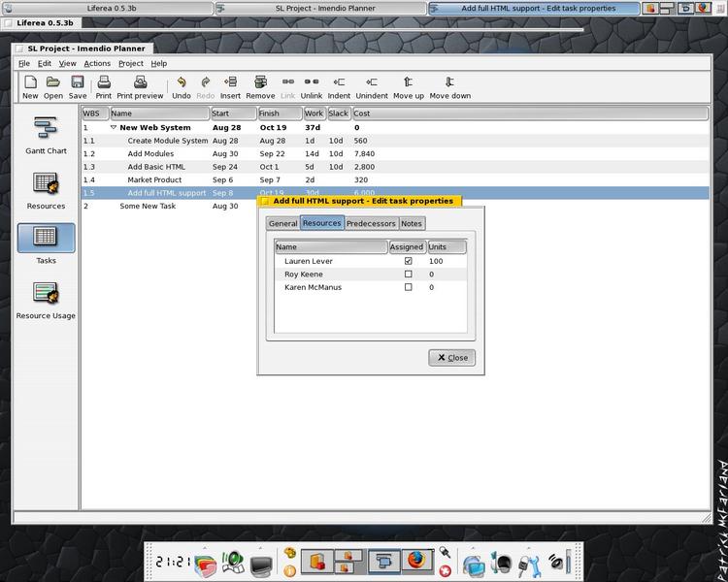
Task: Open the Actions menu
Action: pos(97,64)
